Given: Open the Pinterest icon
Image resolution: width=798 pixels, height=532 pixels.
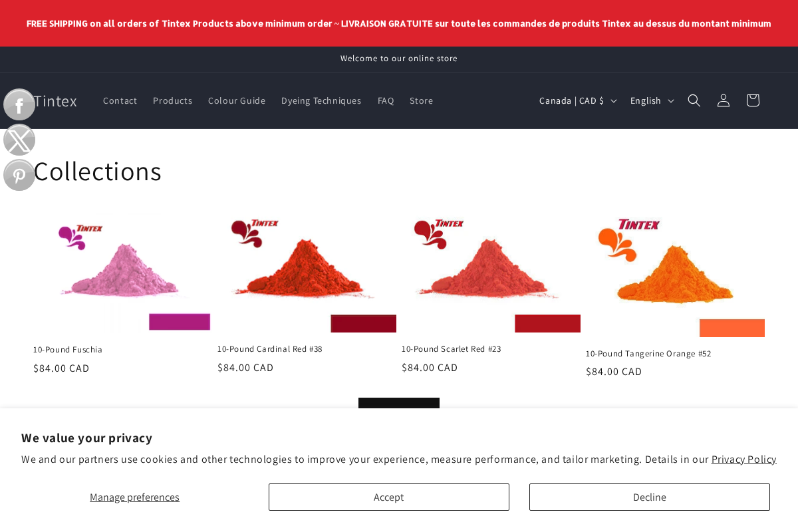Looking at the screenshot, I should 19,175.
